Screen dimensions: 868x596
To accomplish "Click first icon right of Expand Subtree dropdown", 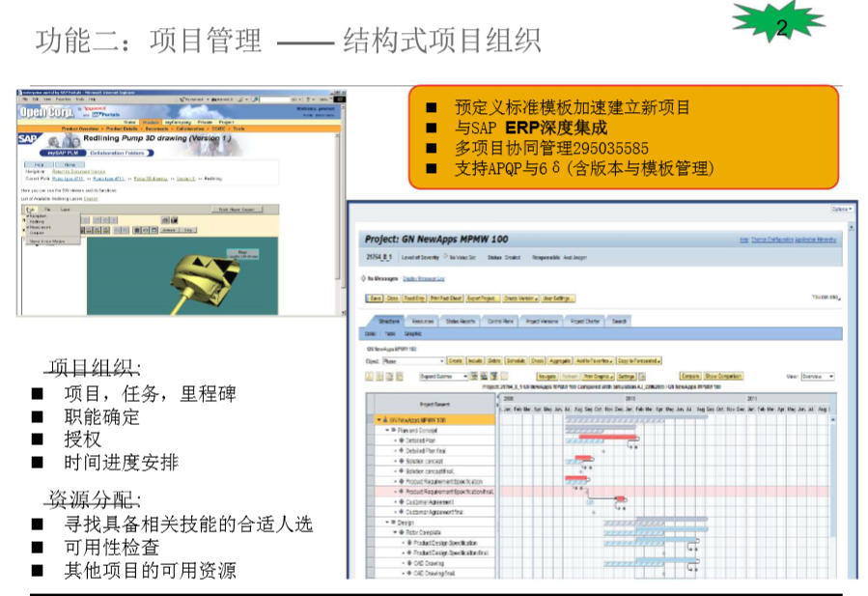I will [474, 376].
